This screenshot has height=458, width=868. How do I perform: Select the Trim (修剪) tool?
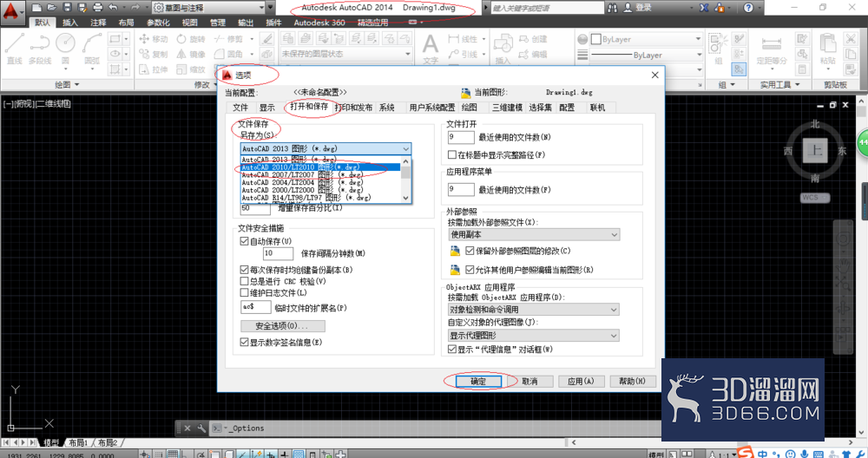(228, 39)
